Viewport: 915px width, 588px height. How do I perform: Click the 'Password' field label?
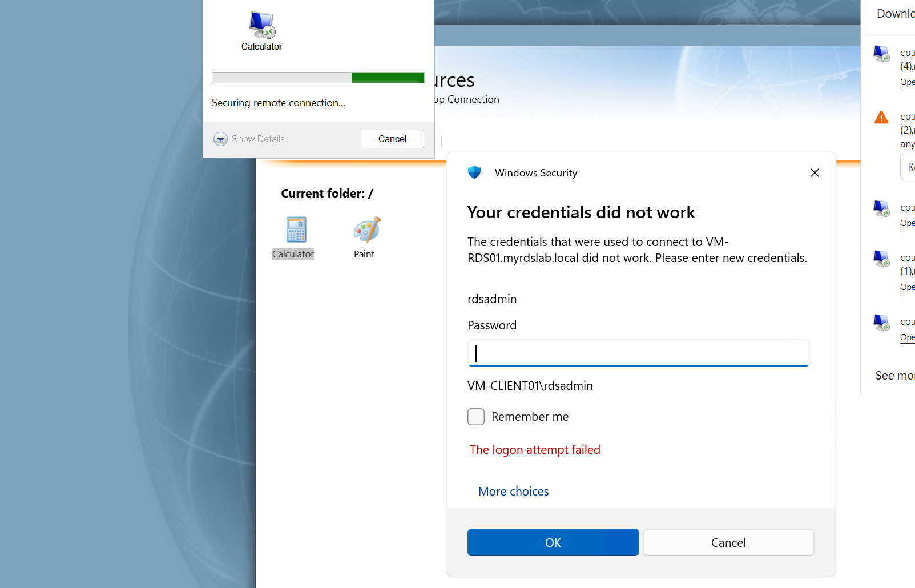pyautogui.click(x=492, y=325)
